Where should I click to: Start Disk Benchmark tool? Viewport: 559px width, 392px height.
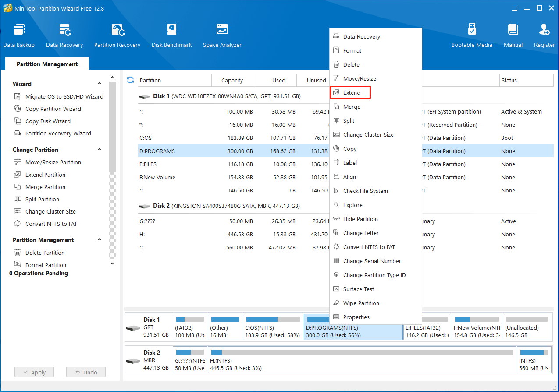coord(172,36)
